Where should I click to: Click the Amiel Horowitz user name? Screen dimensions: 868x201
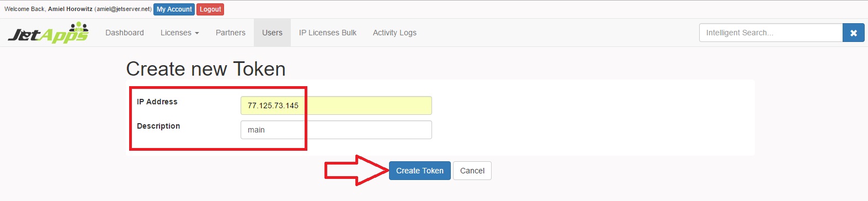point(70,9)
